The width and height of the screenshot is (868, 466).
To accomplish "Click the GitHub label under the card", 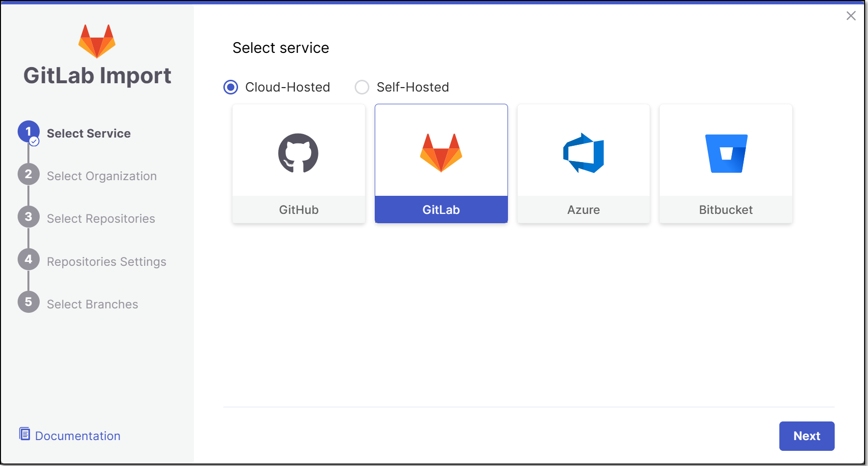I will click(299, 210).
